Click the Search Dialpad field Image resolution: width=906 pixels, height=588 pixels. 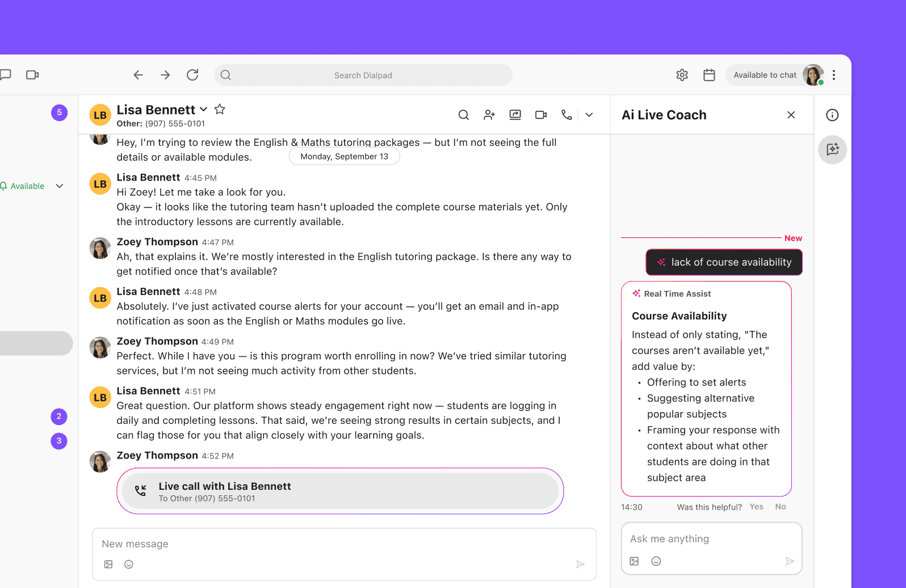pyautogui.click(x=363, y=75)
